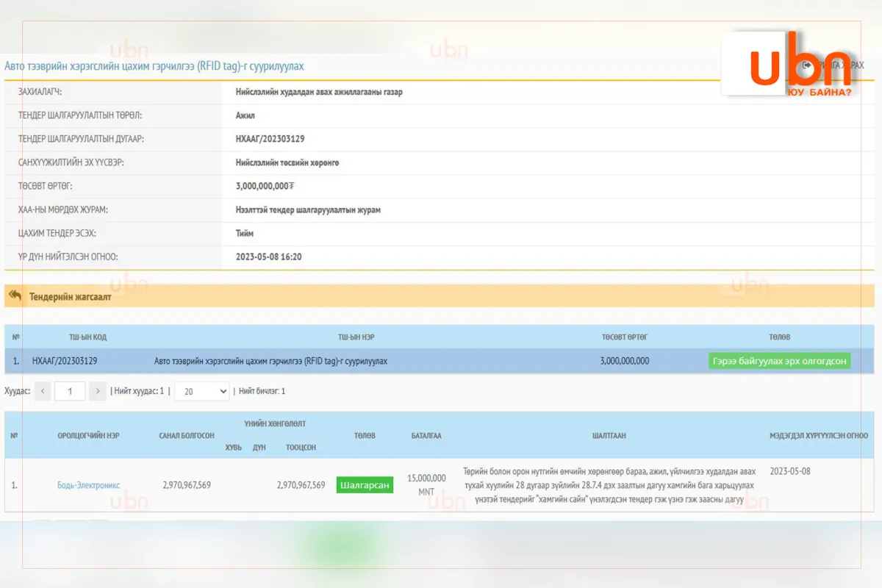Click the БАТАЛГАА column header
Image resolution: width=882 pixels, height=588 pixels.
(x=426, y=435)
